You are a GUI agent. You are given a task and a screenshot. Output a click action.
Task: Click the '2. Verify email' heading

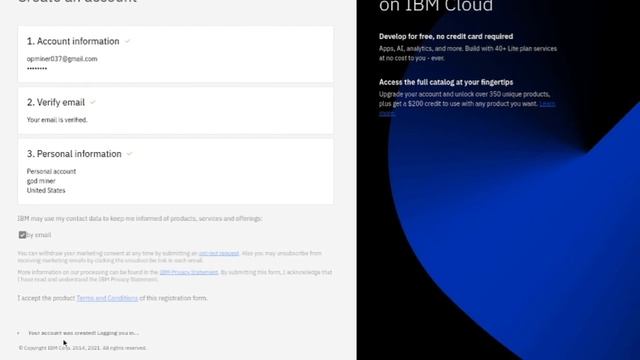[x=56, y=102]
